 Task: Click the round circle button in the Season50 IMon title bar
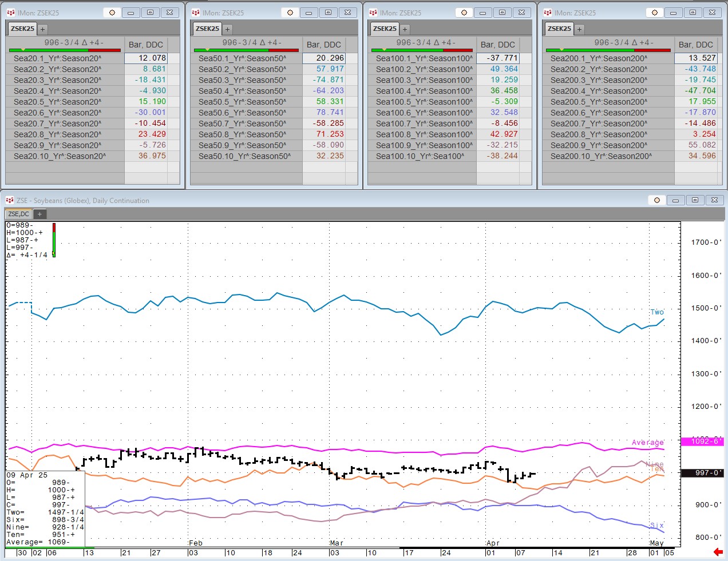point(290,12)
